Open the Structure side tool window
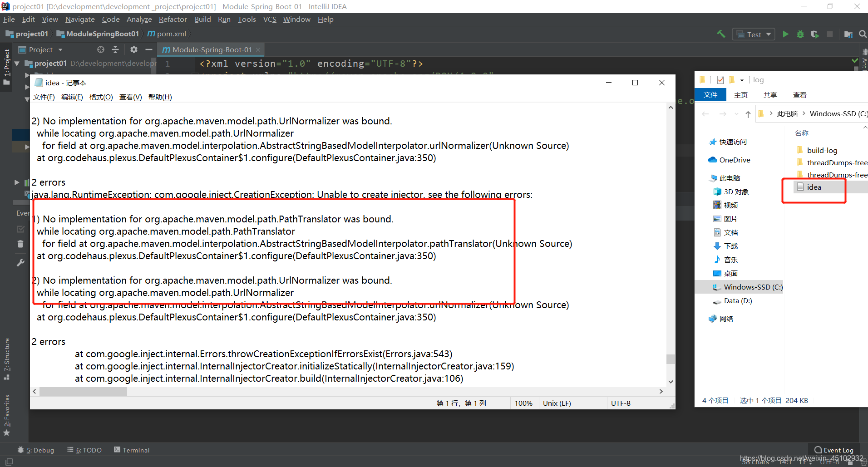 point(6,359)
